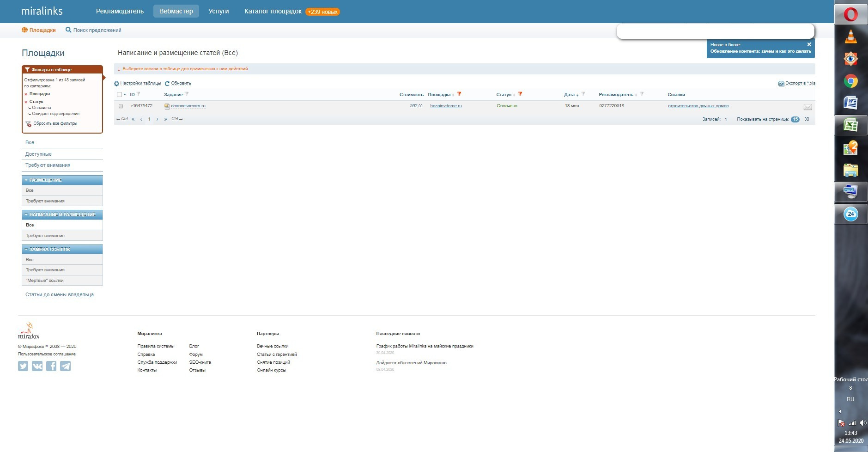This screenshot has height=452, width=868.
Task: Launch VLC media player from the taskbar
Action: point(850,37)
